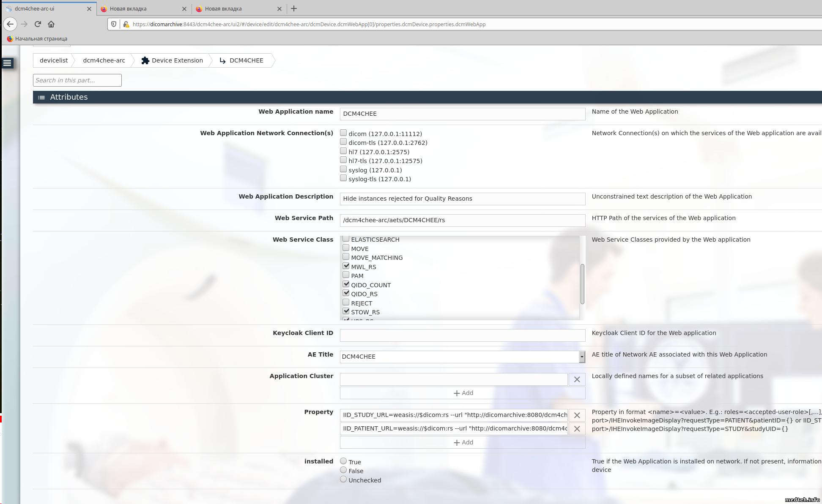The image size is (822, 504).
Task: Click the Web Service Class list scrollbar
Action: pyautogui.click(x=582, y=283)
